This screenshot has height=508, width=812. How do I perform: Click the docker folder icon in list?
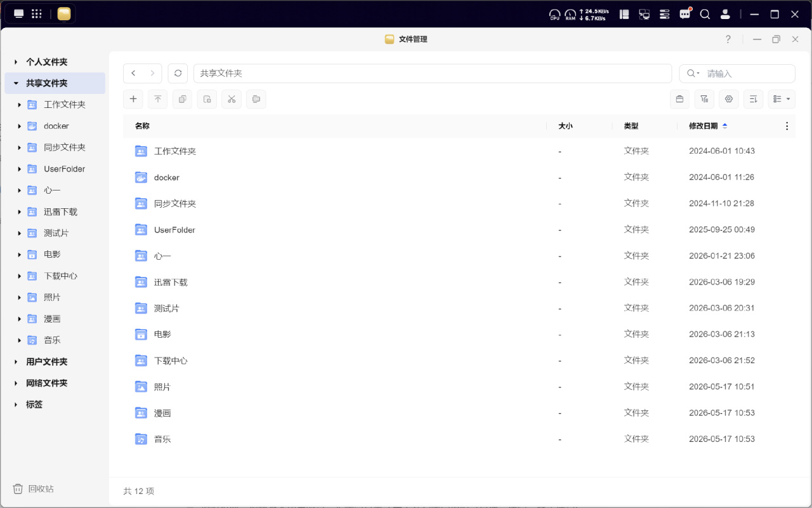coord(141,177)
